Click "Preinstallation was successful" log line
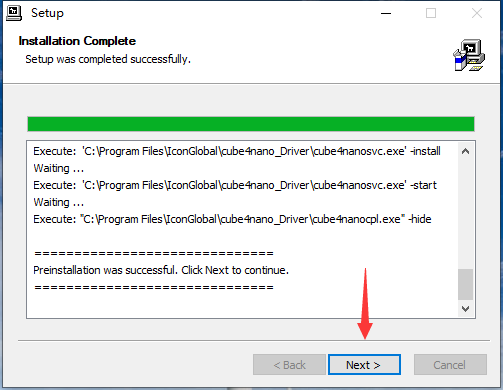The width and height of the screenshot is (503, 390). click(x=161, y=270)
